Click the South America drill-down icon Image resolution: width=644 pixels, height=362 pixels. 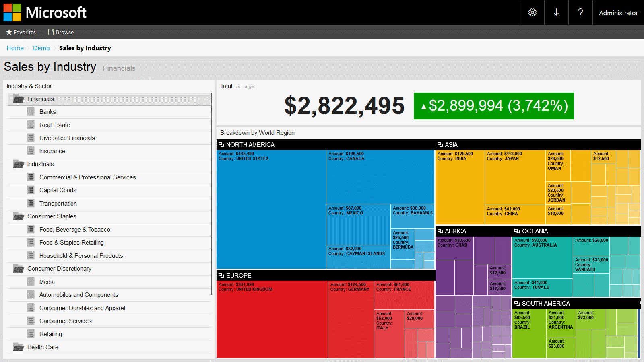click(517, 303)
